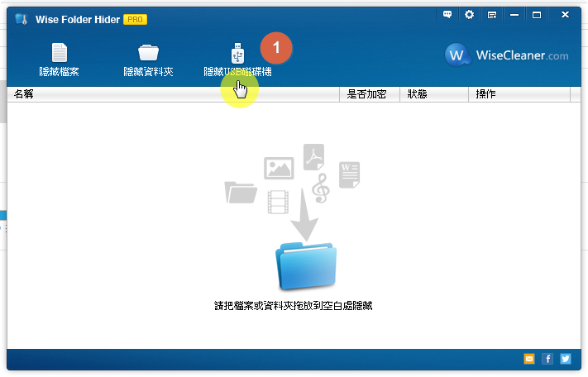Click the orange email icon in footer
This screenshot has height=377, width=588.
(x=529, y=359)
